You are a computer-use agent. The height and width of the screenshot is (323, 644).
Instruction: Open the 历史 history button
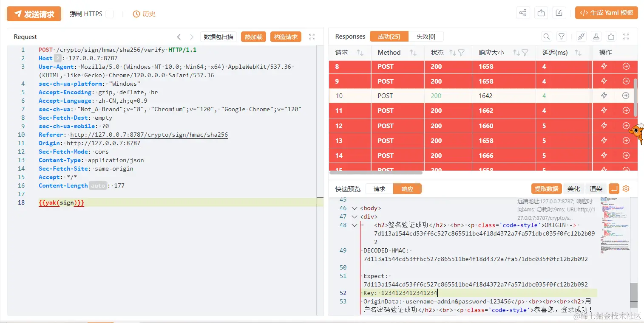[144, 14]
